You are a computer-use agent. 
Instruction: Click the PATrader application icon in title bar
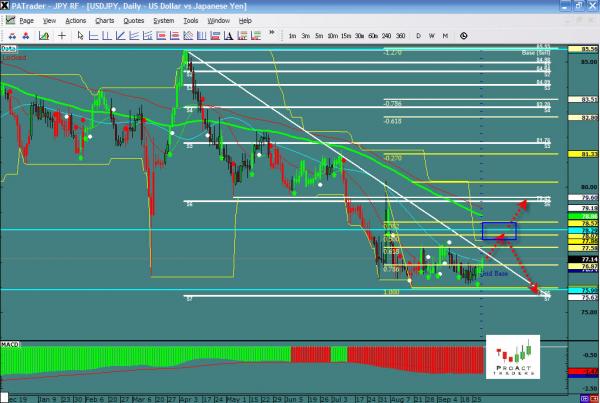[6, 6]
